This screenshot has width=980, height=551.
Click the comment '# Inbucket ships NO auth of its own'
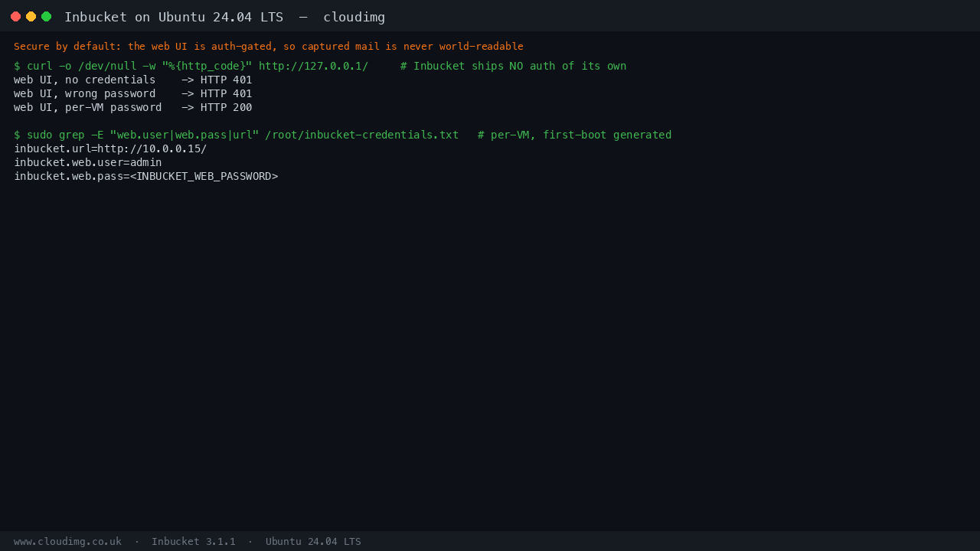click(x=513, y=67)
